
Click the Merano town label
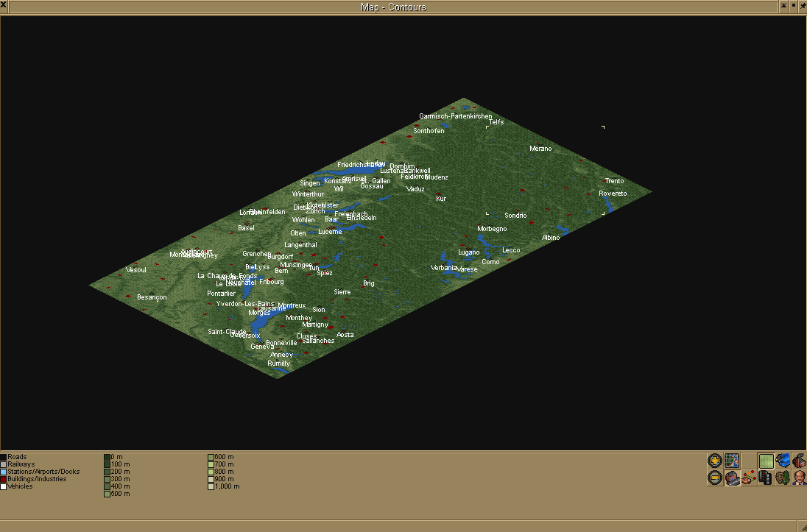pyautogui.click(x=540, y=149)
